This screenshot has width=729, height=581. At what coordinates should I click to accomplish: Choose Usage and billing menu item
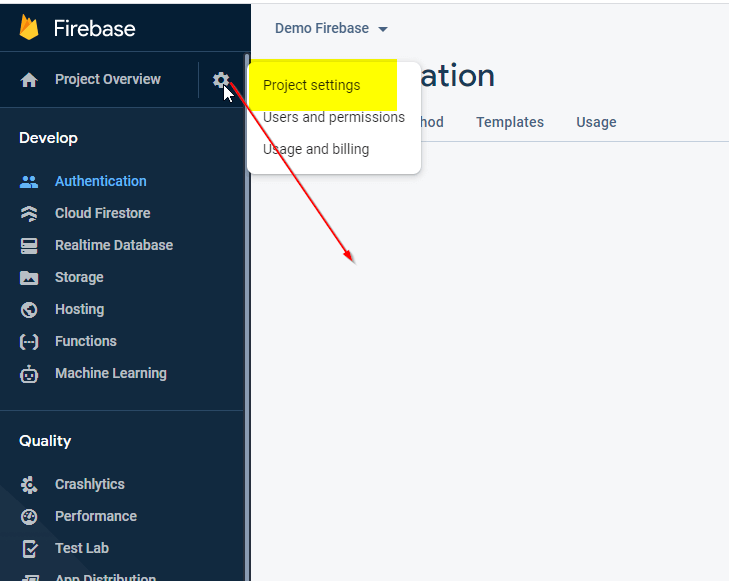click(316, 149)
